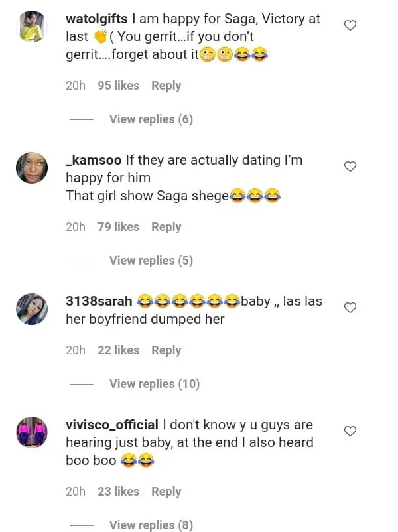The height and width of the screenshot is (532, 398).
Task: Open _kamsoo's profile avatar
Action: pos(32,168)
